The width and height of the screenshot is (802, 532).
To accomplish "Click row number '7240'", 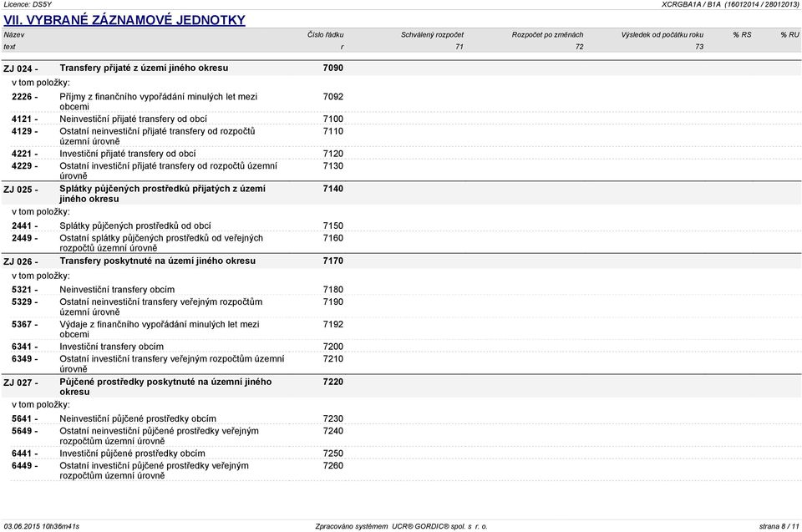I will 333,431.
